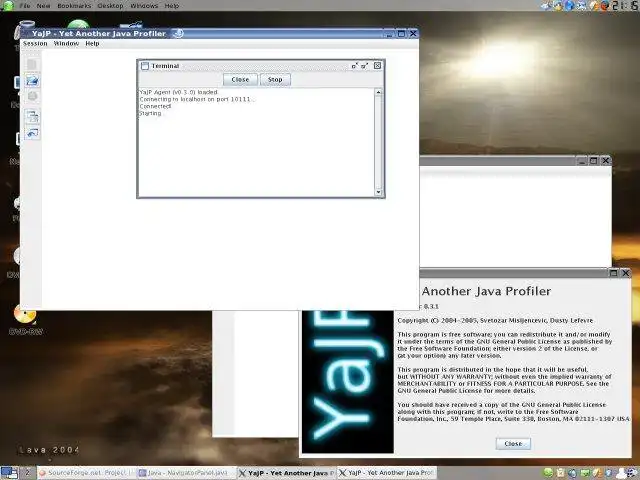Click the 'Connected!' line in the terminal
640x480 pixels.
155,106
